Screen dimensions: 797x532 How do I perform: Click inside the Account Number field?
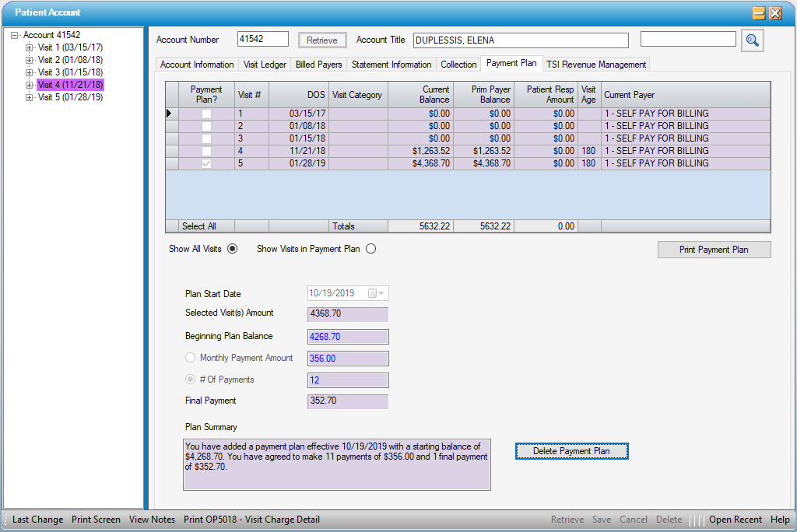point(262,40)
